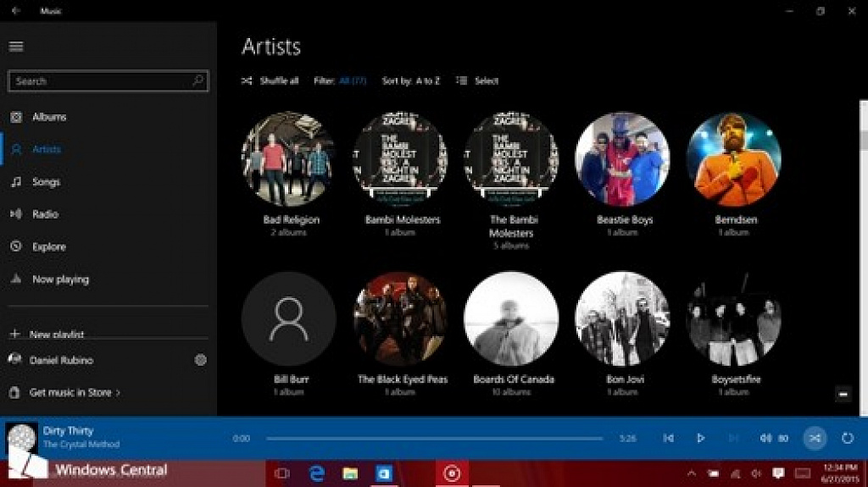The height and width of the screenshot is (487, 868).
Task: Open Sort by A to Z dropdown
Action: 411,80
